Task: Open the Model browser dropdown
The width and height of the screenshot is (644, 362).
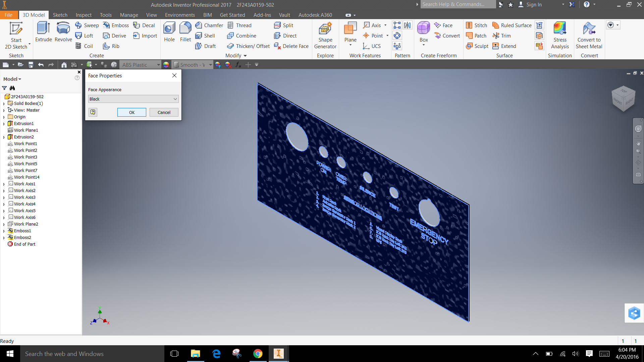Action: pyautogui.click(x=12, y=79)
